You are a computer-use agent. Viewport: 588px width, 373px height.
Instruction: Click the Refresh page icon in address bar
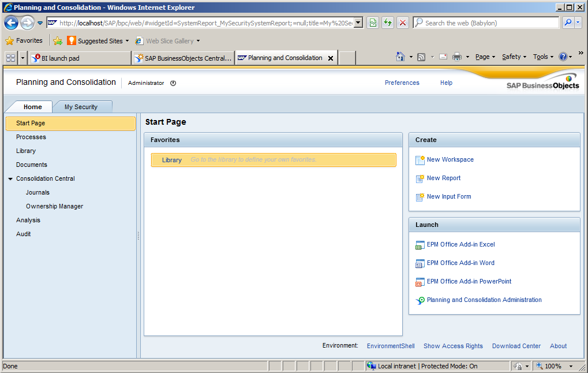tap(388, 23)
